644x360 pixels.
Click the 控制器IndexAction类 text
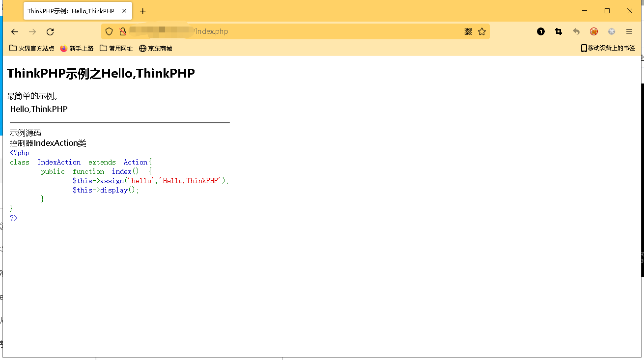pos(48,143)
